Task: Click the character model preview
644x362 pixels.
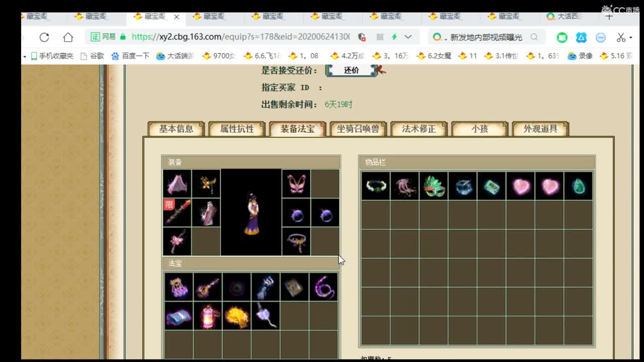Action: [251, 213]
